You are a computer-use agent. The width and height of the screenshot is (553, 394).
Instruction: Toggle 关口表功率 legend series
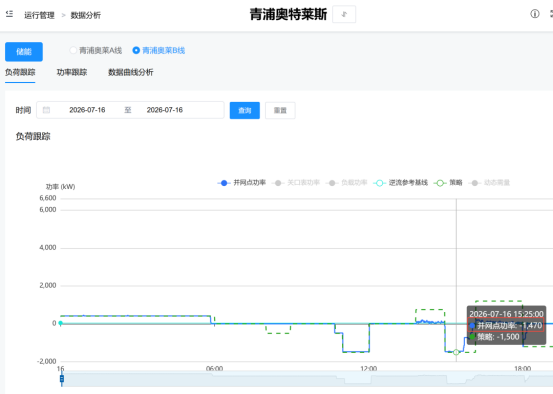point(296,183)
